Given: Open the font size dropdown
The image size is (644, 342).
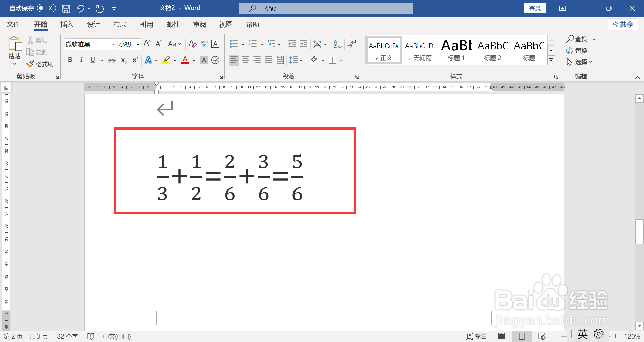Looking at the screenshot, I should (138, 44).
